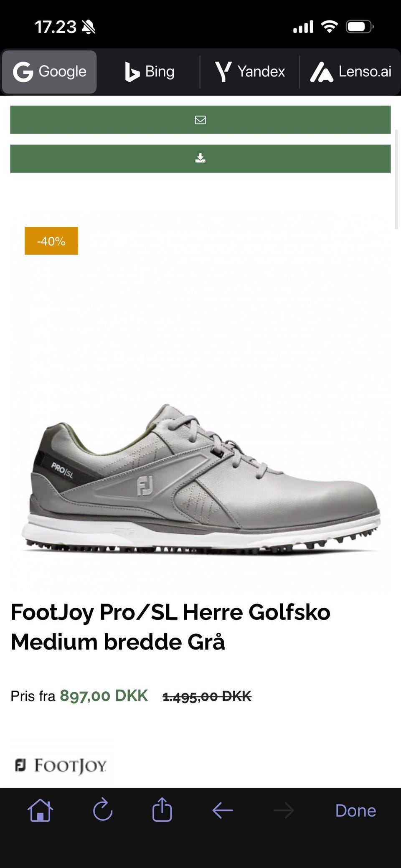This screenshot has height=868, width=401.
Task: Switch to the Bing search tab
Action: (149, 72)
